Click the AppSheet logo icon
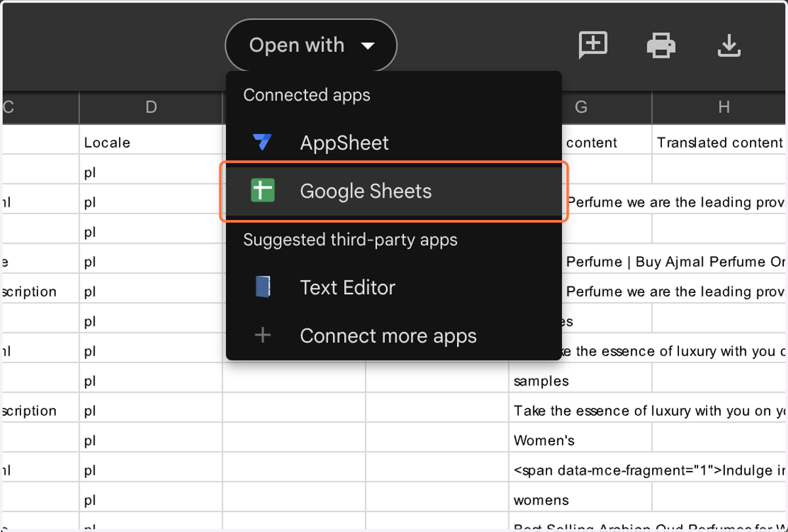This screenshot has height=532, width=788. [262, 143]
